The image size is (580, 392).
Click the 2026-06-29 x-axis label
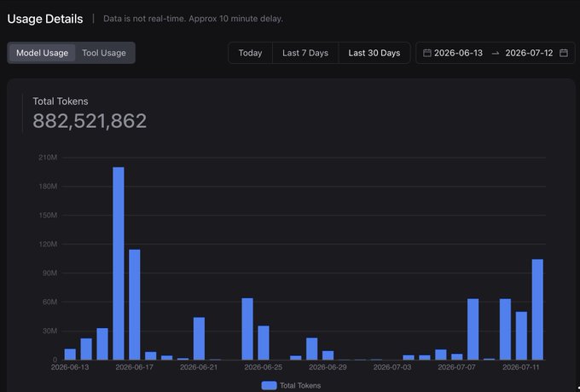pos(328,367)
